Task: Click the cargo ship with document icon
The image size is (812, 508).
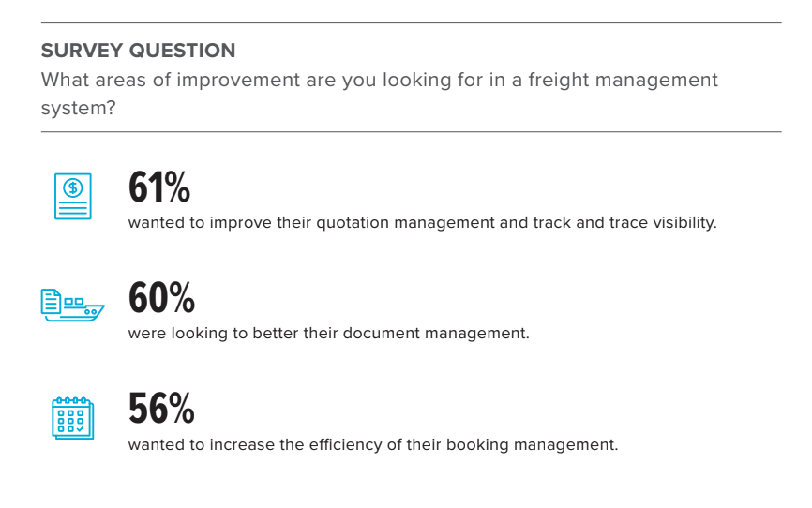Action: (72, 306)
